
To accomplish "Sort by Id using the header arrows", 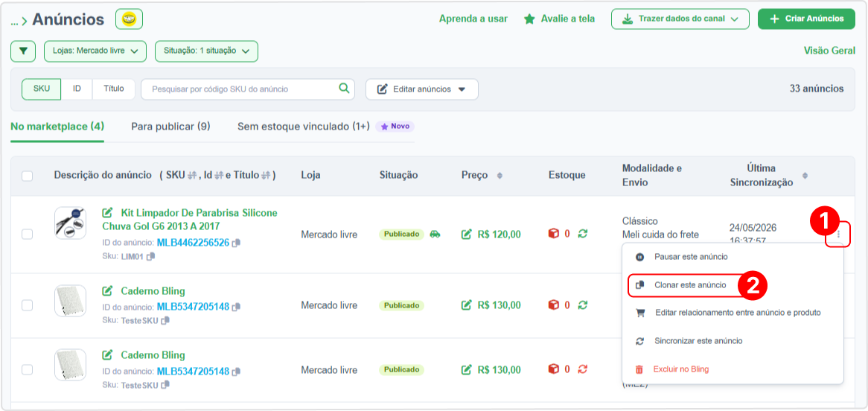I will pyautogui.click(x=219, y=175).
